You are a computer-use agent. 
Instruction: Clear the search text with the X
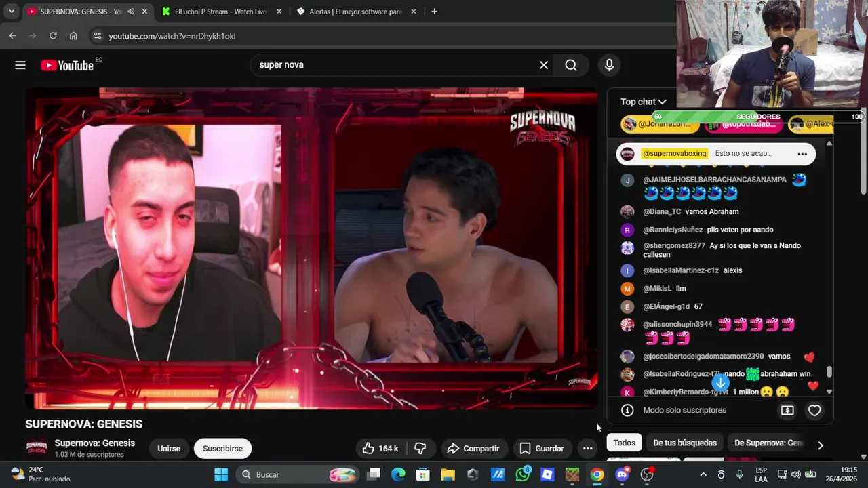543,65
